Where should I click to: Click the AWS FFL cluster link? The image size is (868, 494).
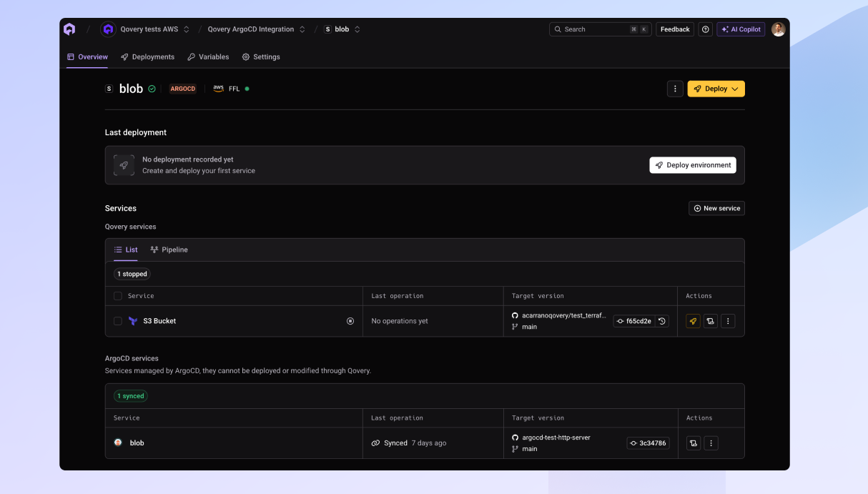pos(230,89)
